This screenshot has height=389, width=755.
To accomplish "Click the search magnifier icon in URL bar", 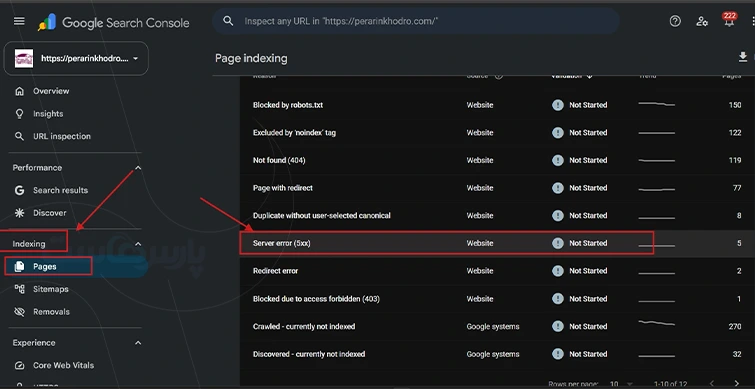I will point(228,21).
